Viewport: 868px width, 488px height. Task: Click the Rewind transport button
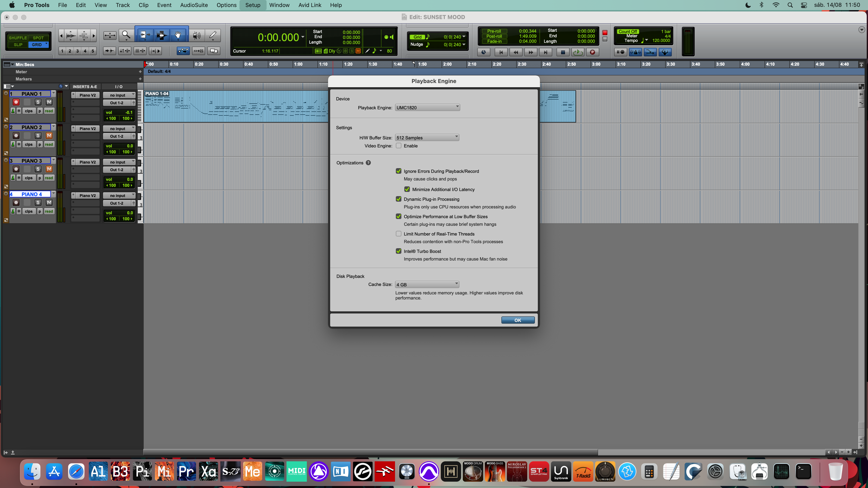tap(516, 52)
